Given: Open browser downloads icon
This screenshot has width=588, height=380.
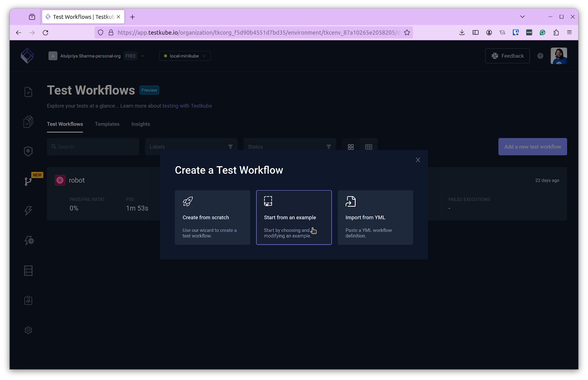Looking at the screenshot, I should [462, 32].
